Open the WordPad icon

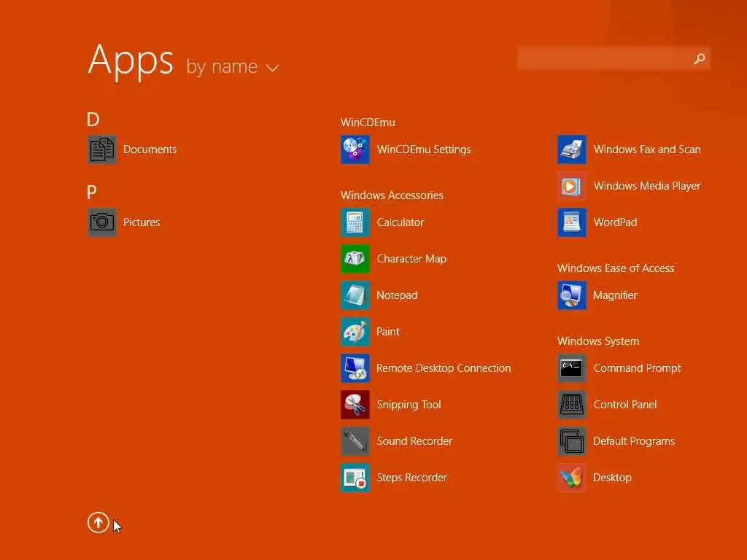tap(572, 222)
